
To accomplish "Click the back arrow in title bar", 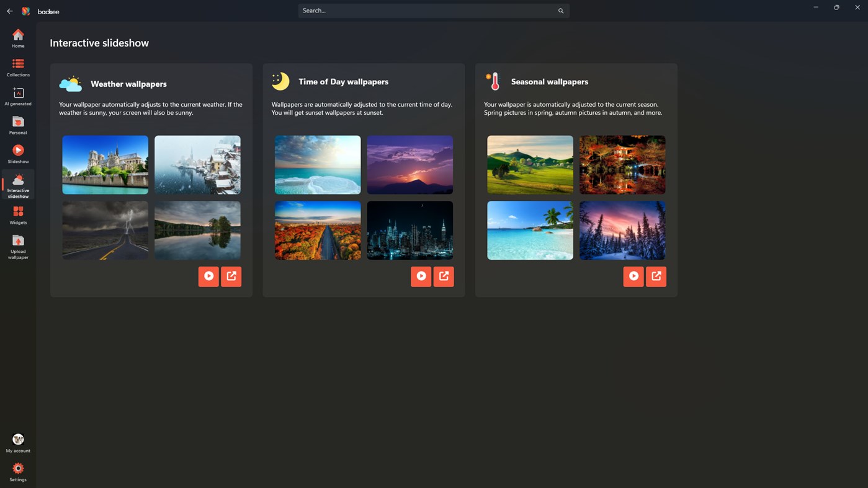I will (x=9, y=11).
